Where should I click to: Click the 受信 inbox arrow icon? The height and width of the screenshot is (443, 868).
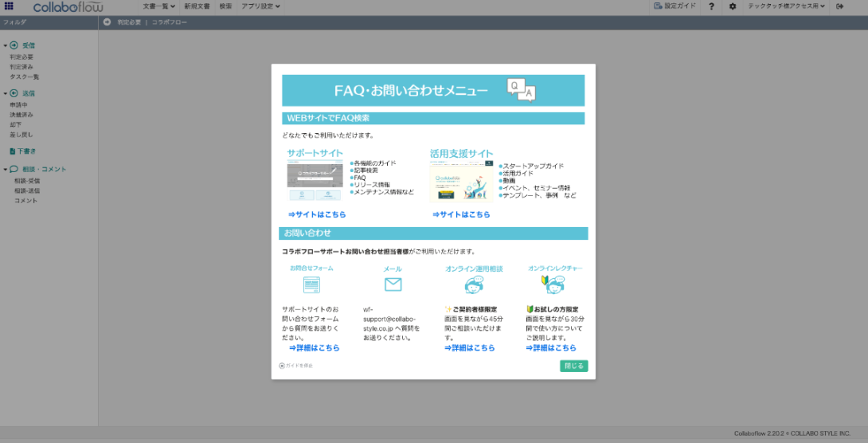click(x=14, y=45)
